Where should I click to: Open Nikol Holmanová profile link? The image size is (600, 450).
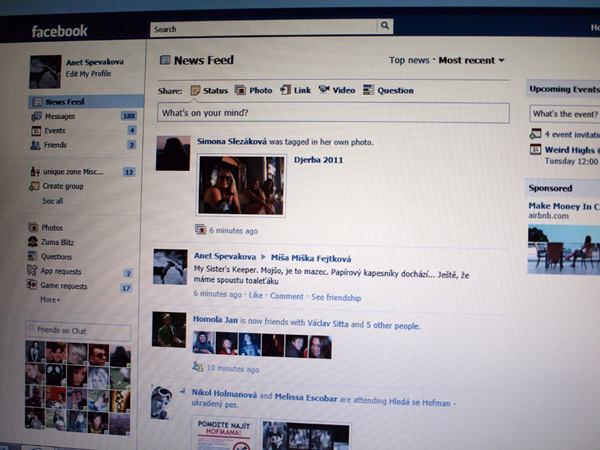[224, 393]
